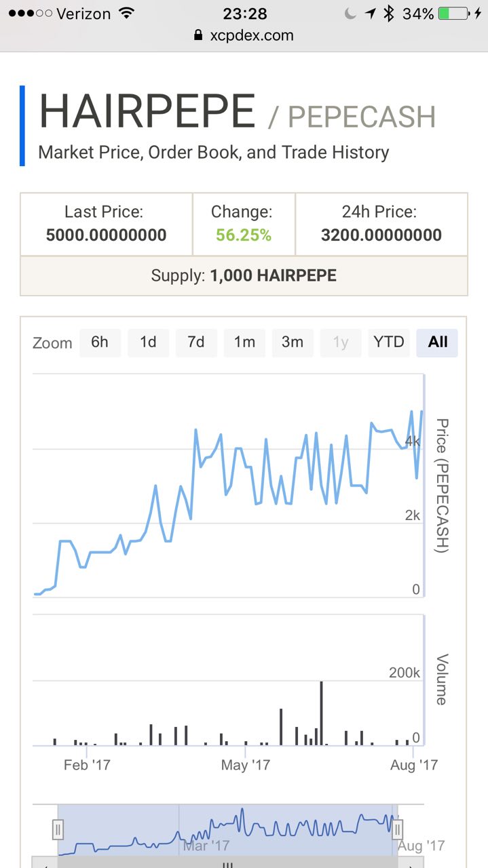488x868 pixels.
Task: Click the Feb '17 axis label
Action: [x=87, y=765]
